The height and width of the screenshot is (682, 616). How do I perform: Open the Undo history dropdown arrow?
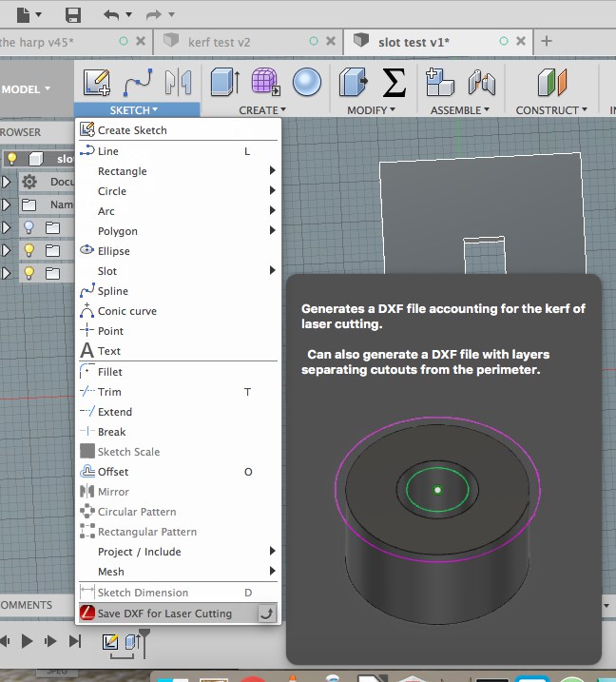pos(128,15)
